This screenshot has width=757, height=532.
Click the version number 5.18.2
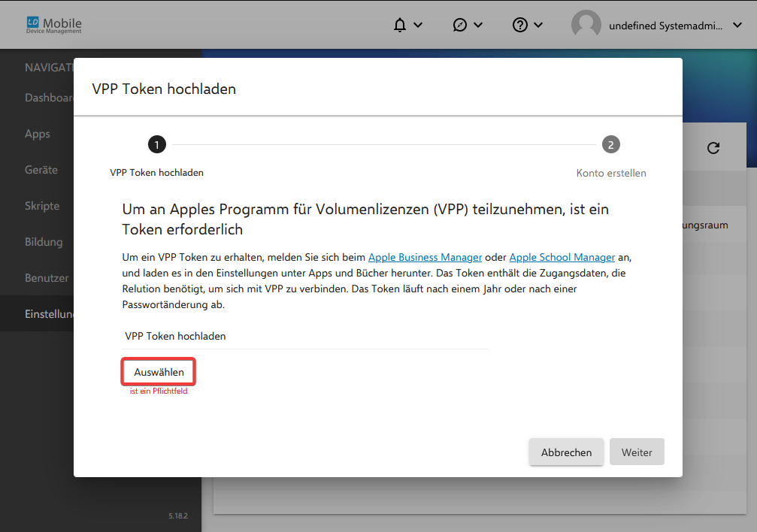178,515
